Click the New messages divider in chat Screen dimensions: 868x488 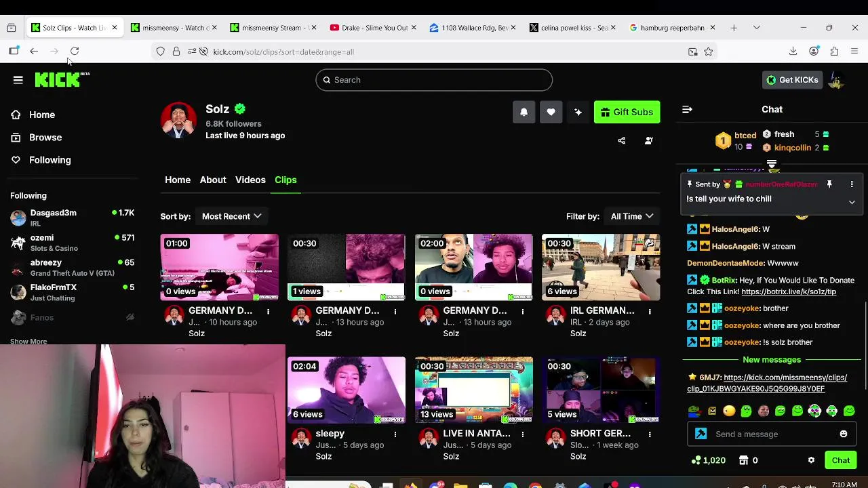772,360
